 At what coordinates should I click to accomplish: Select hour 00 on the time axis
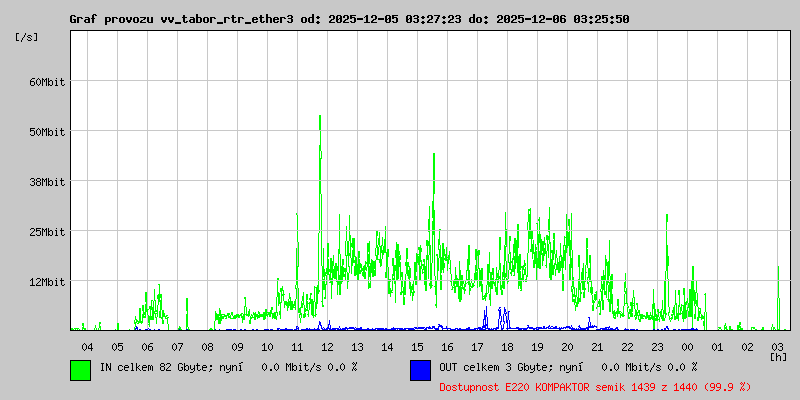[687, 346]
